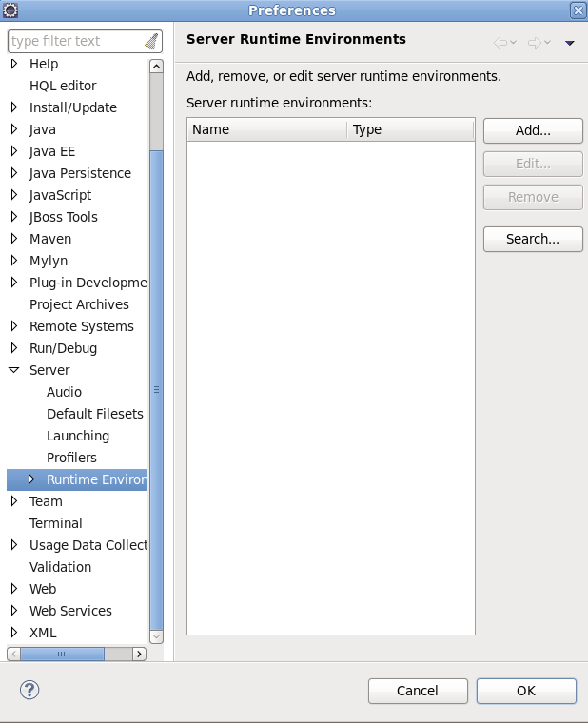Expand the Java EE node

14,151
